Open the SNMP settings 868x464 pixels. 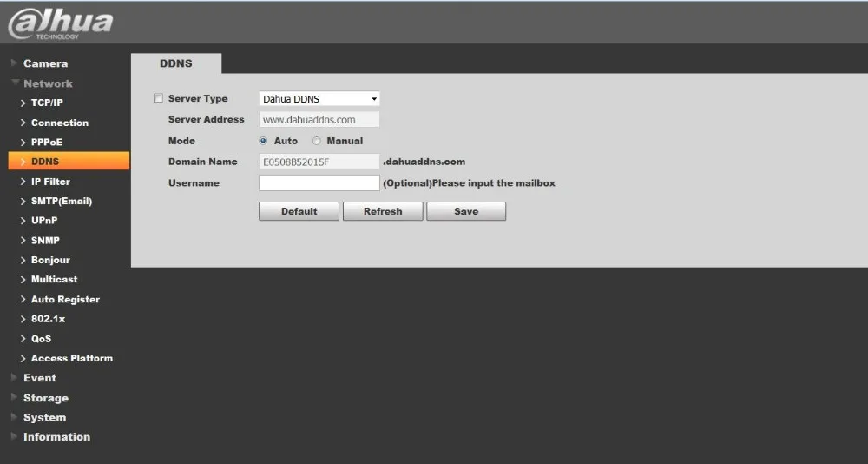pos(45,241)
